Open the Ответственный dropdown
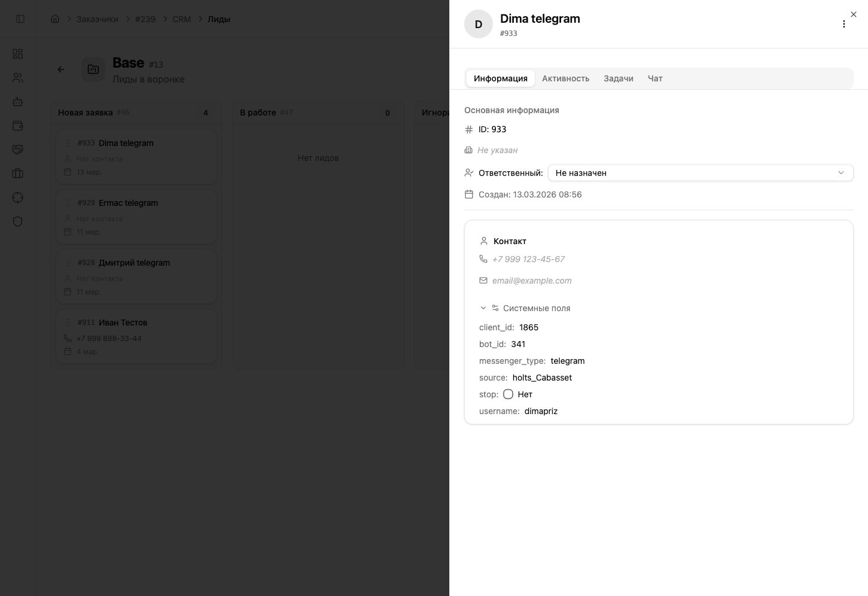 tap(700, 173)
